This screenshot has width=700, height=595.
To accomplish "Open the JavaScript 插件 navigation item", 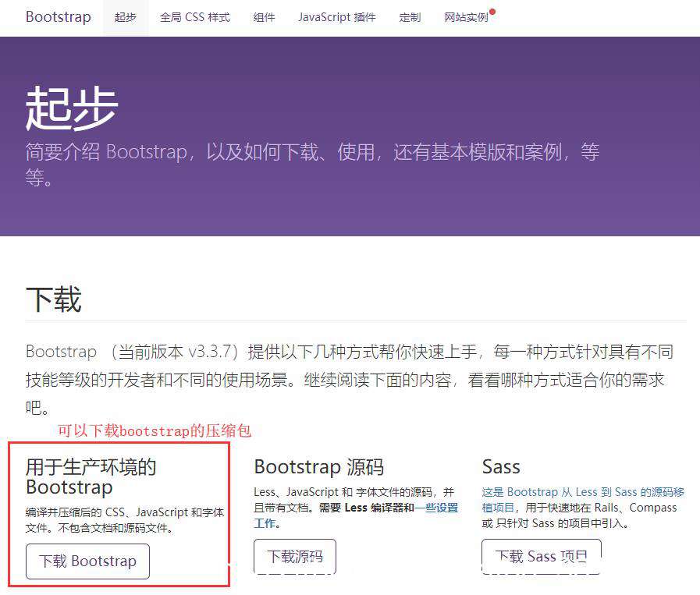I will pos(337,17).
